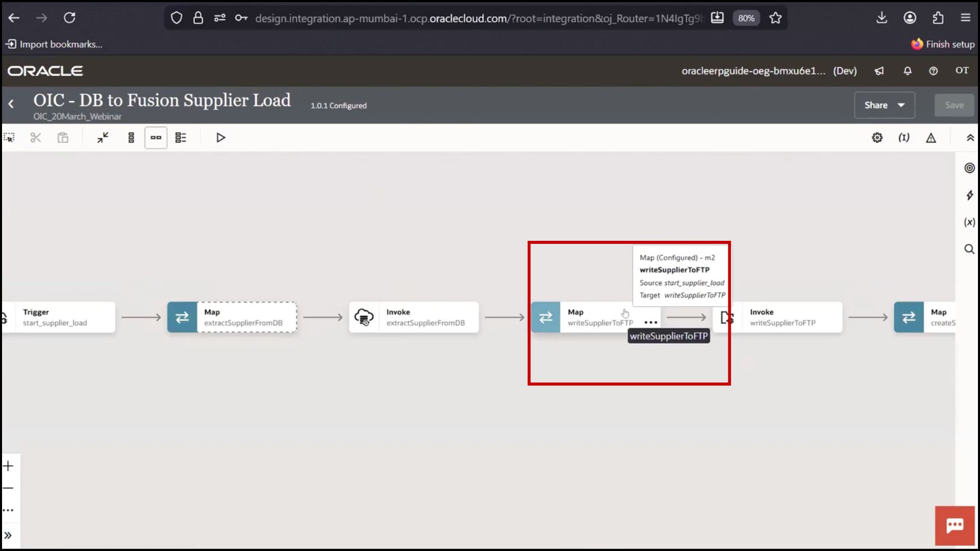Open the invokes lightning bolt icon in the sidebar
The image size is (980, 551).
click(x=969, y=195)
